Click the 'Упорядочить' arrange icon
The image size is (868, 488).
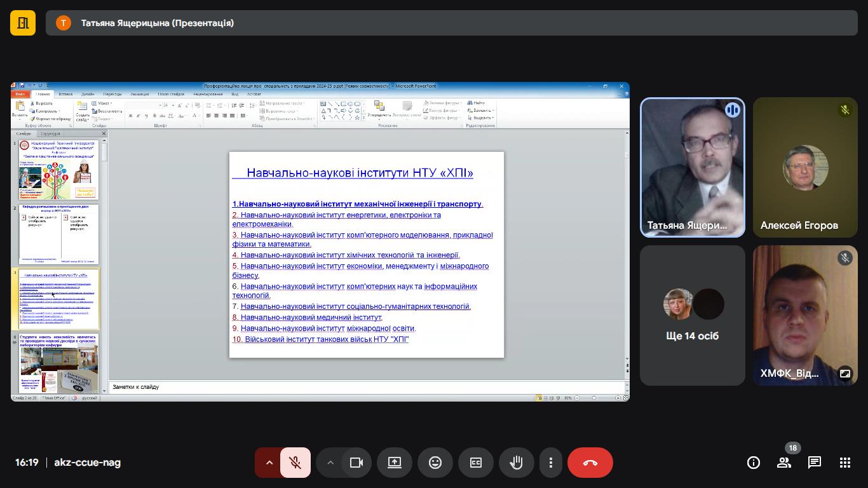(379, 109)
